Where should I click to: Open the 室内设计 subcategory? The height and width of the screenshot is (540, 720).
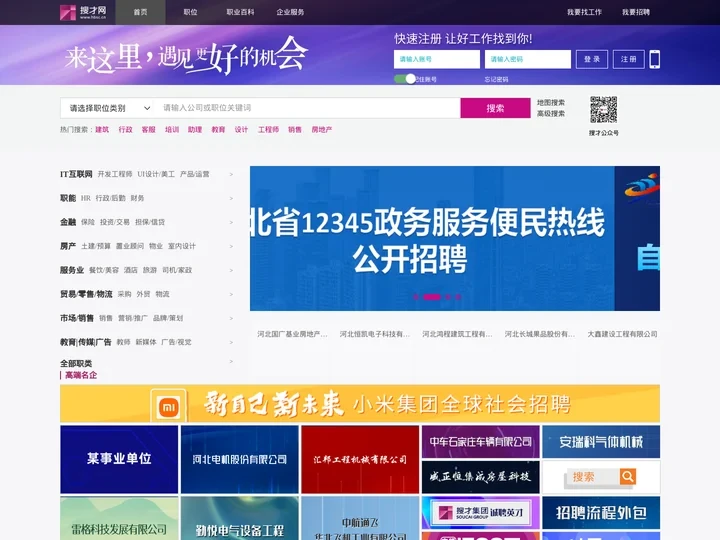coord(182,246)
